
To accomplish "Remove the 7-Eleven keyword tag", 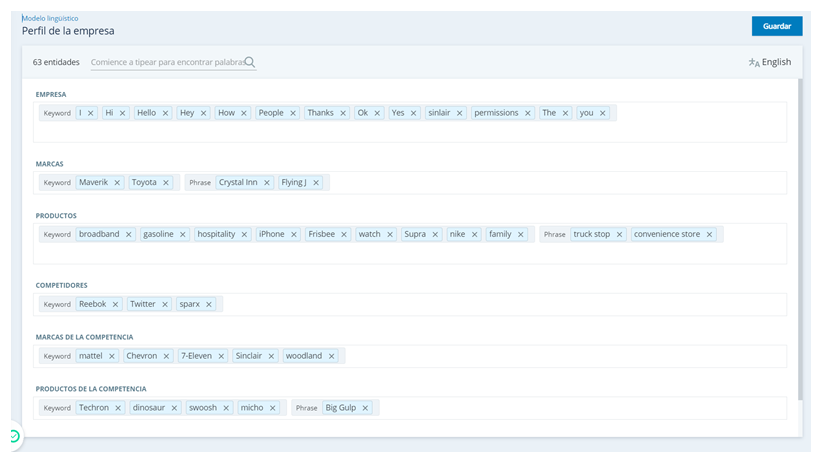I will click(x=221, y=356).
